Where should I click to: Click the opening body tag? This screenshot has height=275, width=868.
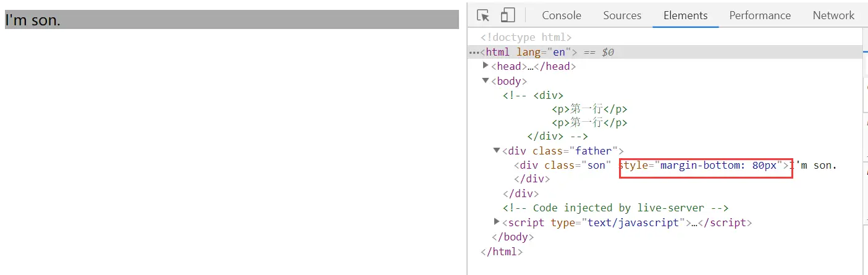click(x=509, y=81)
